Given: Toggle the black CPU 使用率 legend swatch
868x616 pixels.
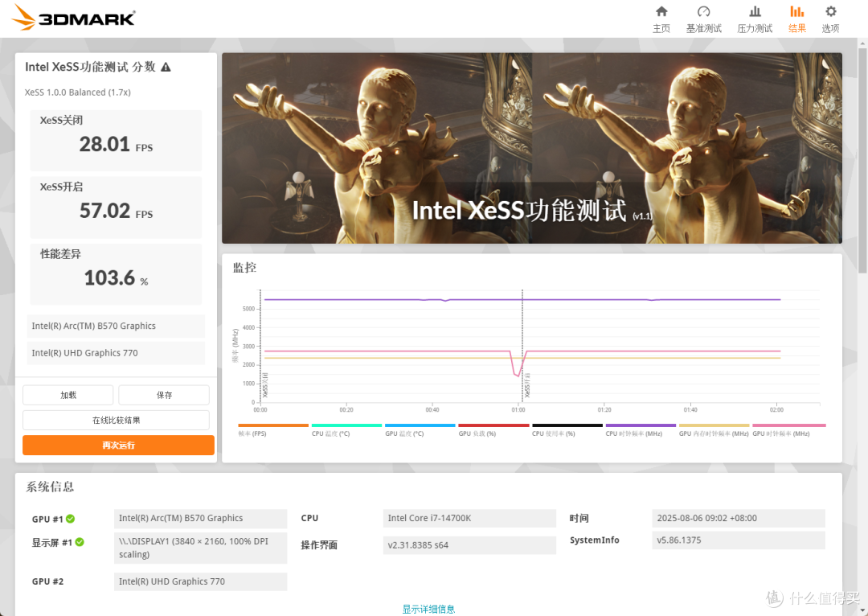Looking at the screenshot, I should pyautogui.click(x=567, y=425).
